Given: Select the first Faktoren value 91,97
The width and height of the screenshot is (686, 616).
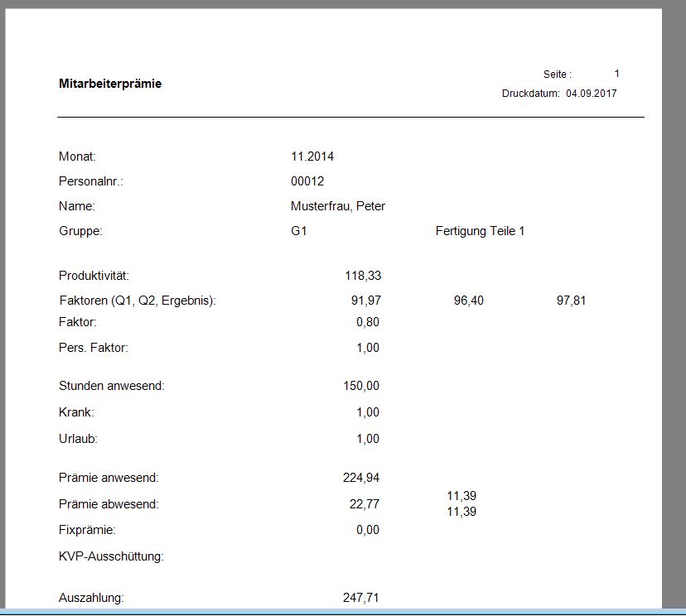Looking at the screenshot, I should tap(365, 301).
